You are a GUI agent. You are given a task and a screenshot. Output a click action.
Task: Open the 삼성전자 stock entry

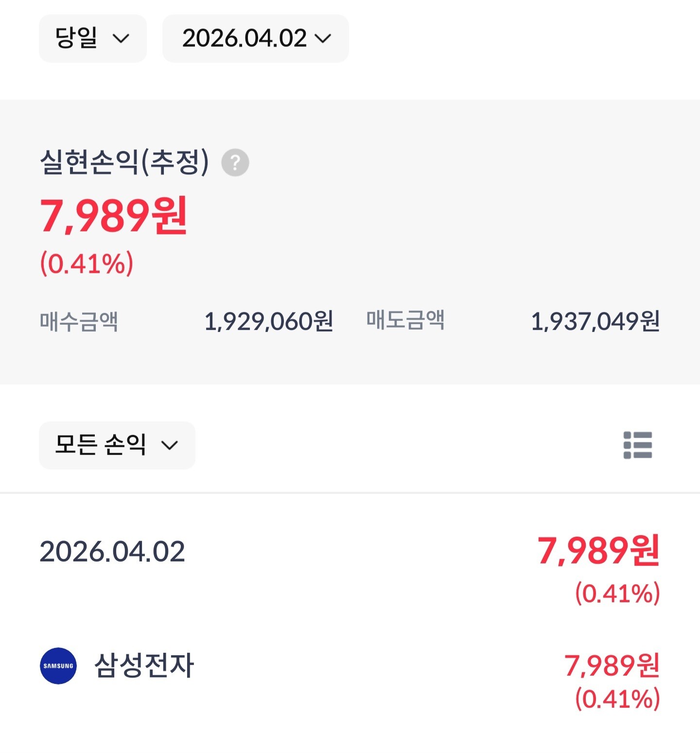(x=144, y=665)
